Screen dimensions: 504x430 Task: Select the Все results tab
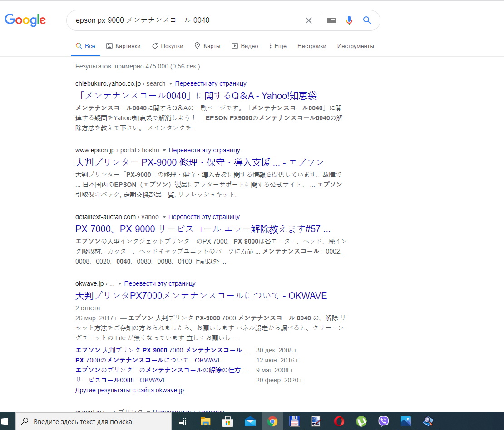click(x=85, y=46)
